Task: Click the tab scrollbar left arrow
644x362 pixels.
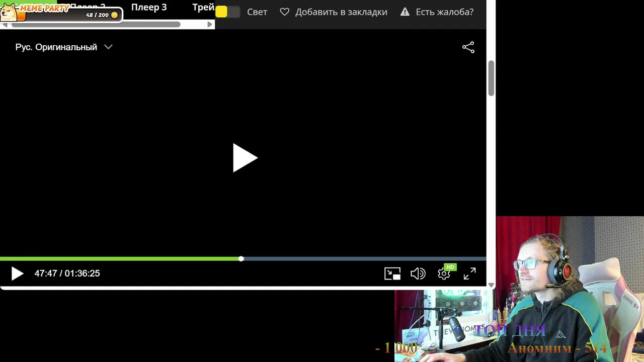Action: [5, 24]
